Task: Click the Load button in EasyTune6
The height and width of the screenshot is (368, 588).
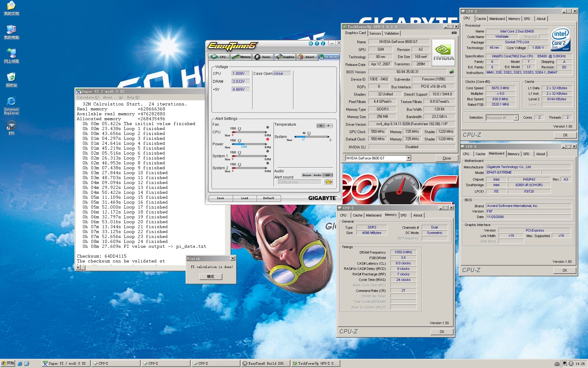Action: coord(244,198)
